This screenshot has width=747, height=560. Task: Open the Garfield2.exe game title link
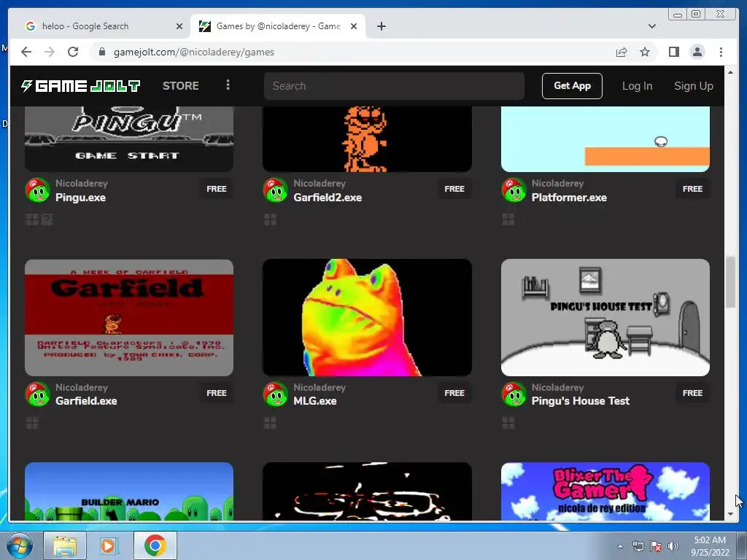[328, 198]
